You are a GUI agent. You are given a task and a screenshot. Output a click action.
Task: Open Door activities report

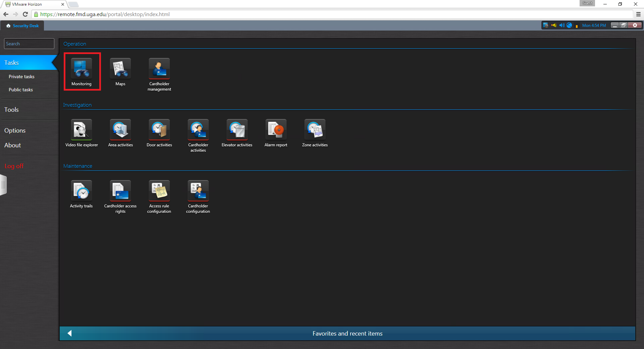click(x=159, y=130)
